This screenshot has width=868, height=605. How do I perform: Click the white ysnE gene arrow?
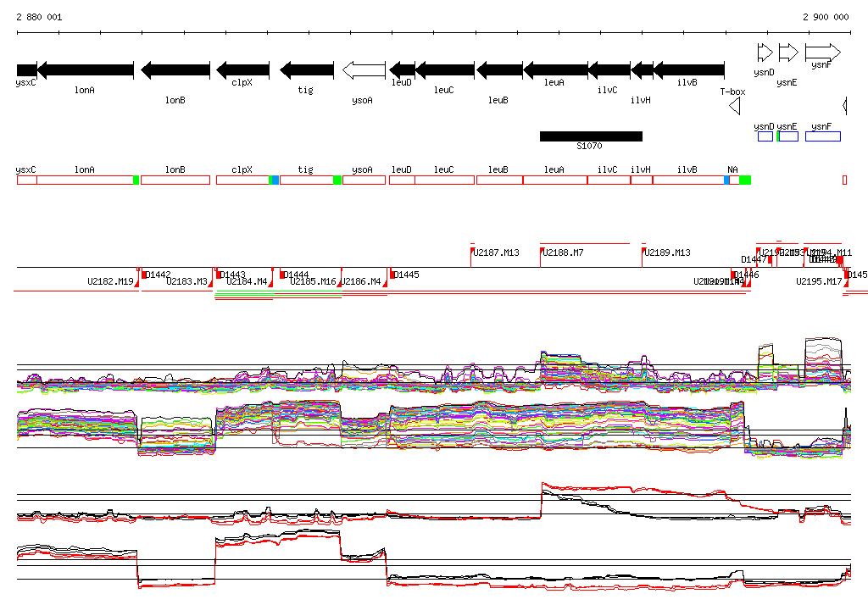[x=788, y=53]
